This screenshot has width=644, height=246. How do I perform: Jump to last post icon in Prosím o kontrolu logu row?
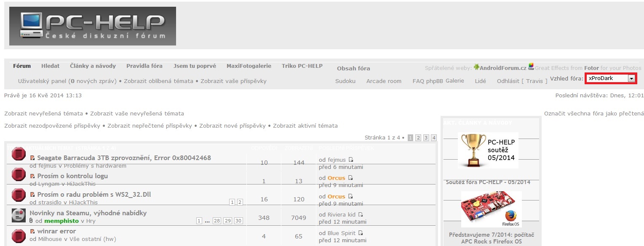pos(350,178)
